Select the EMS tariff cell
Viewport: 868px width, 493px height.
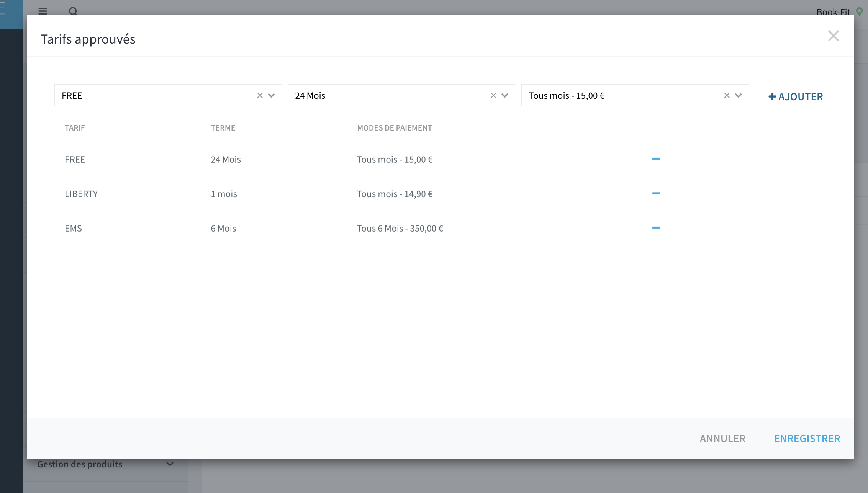pyautogui.click(x=73, y=228)
